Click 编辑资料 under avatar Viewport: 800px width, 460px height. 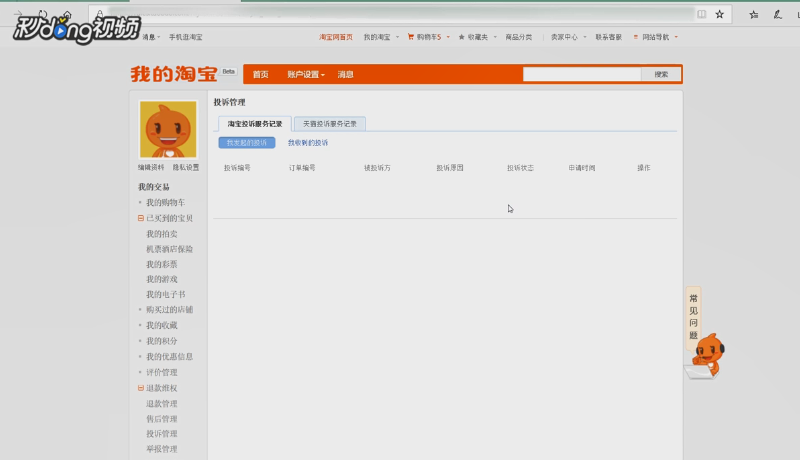[151, 167]
